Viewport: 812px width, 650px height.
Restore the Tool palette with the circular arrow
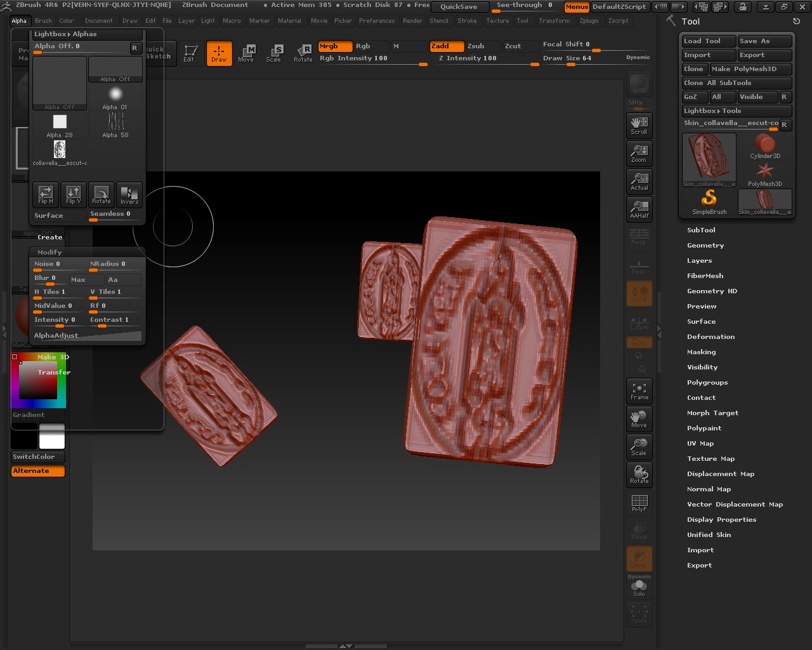point(797,21)
